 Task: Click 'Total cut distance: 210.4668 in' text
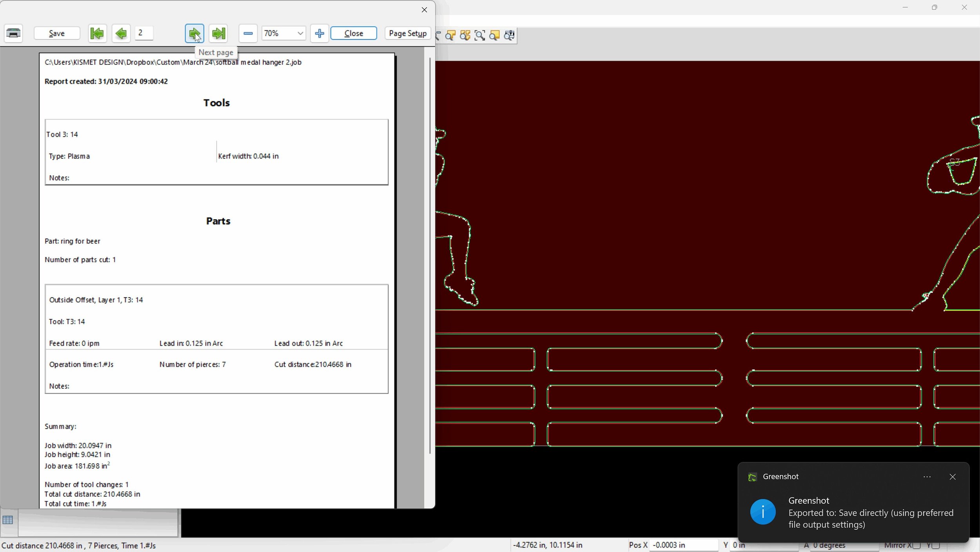(x=92, y=494)
